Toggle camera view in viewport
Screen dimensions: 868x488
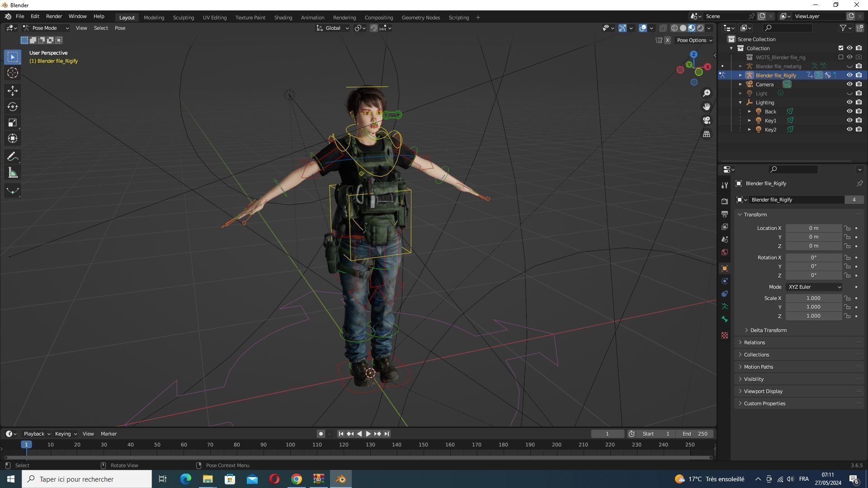click(x=706, y=120)
